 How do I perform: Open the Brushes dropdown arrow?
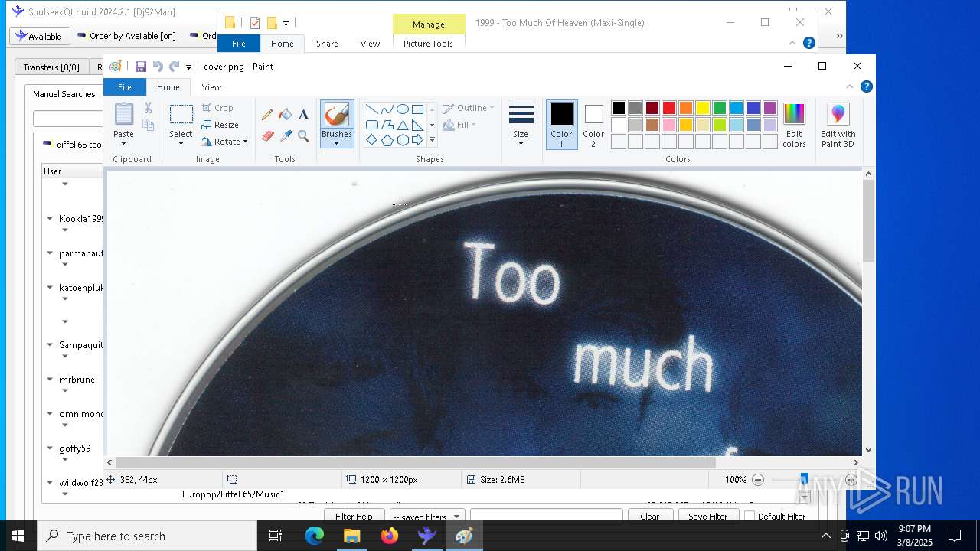tap(336, 144)
